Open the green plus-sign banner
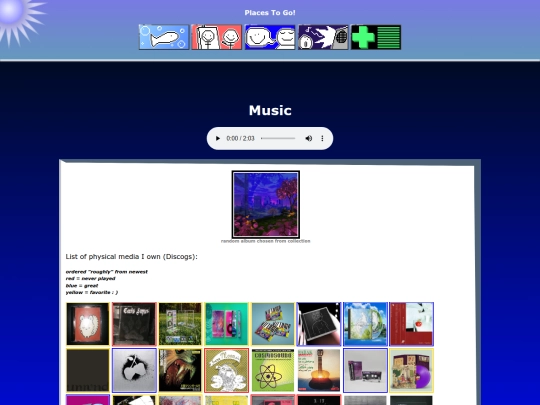The image size is (540, 405). point(376,37)
